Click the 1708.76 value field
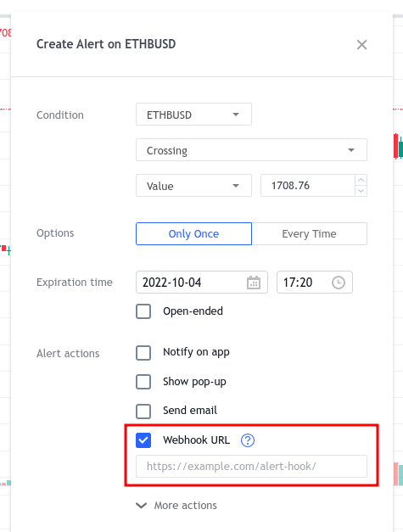The image size is (403, 532). point(308,185)
